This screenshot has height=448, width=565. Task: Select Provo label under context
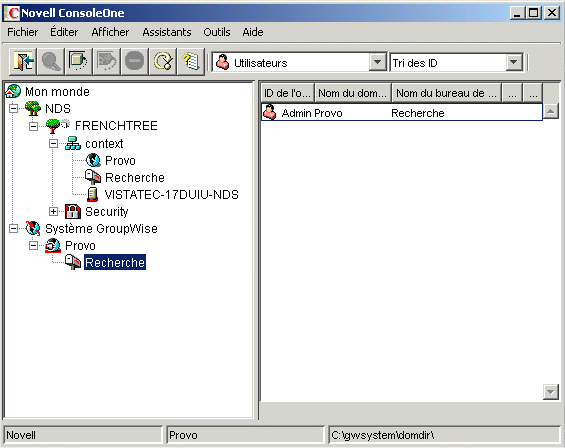(120, 160)
